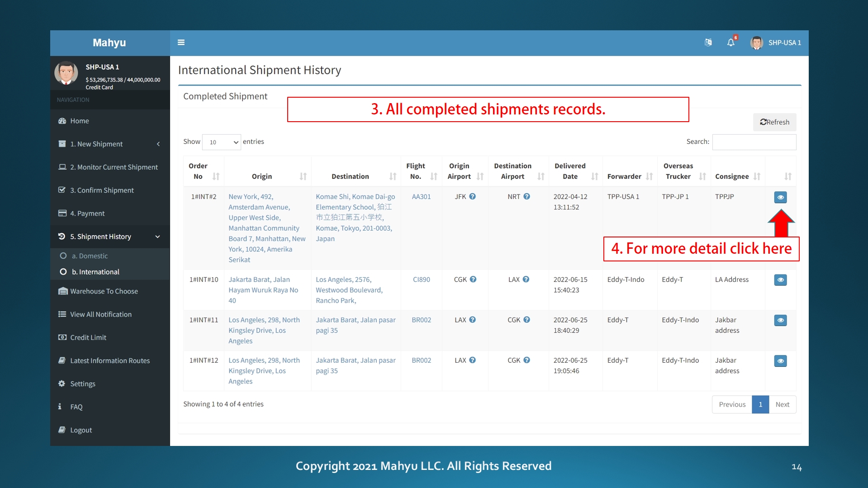Screen dimensions: 868x488
Task: Sort table by Order No column
Action: click(x=204, y=171)
